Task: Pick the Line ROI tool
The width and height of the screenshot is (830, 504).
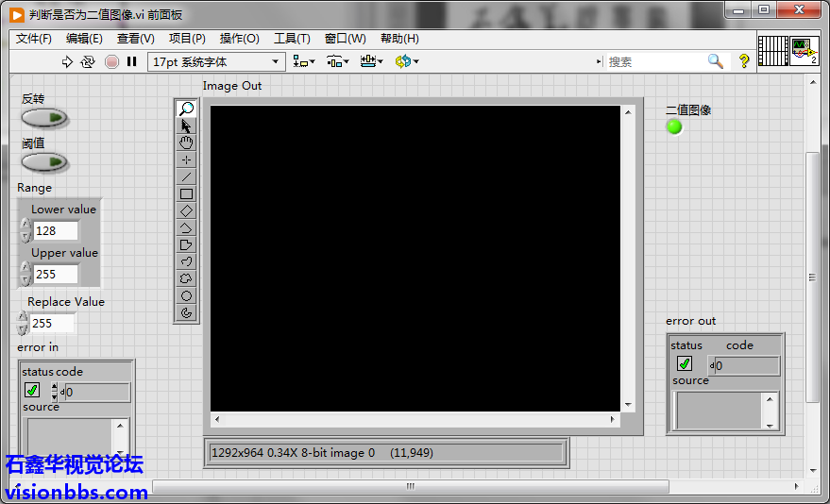Action: coord(186,176)
